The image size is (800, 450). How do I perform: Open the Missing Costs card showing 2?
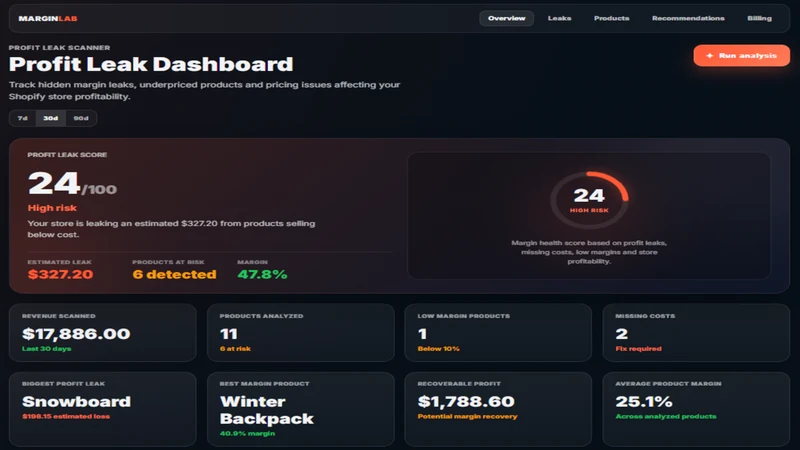click(696, 333)
